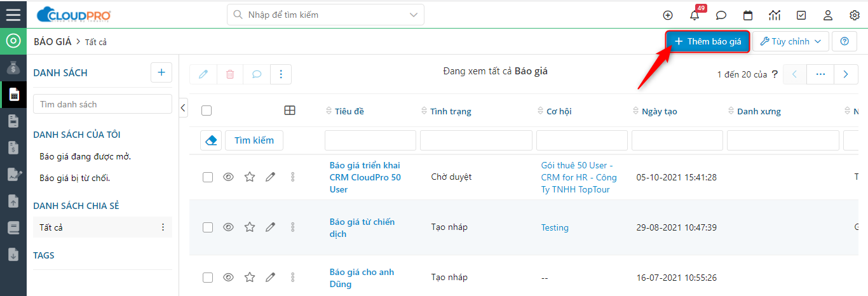Click the edit pencil toolbar button
Screen dimensions: 868x296
(203, 74)
